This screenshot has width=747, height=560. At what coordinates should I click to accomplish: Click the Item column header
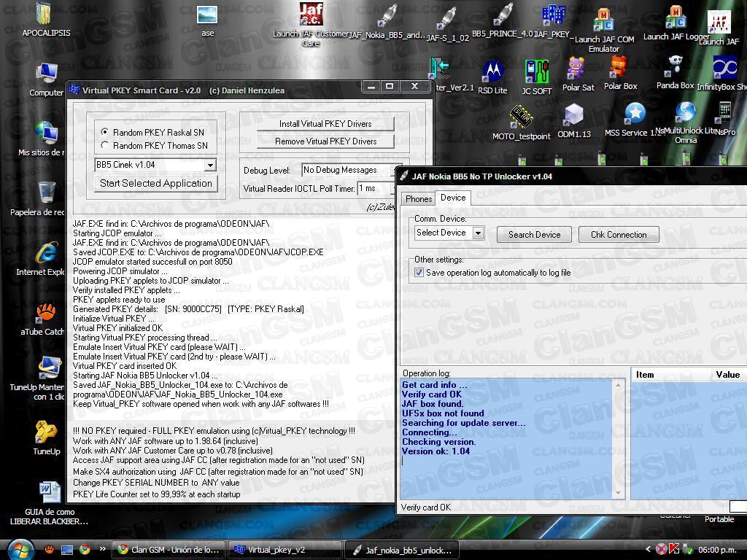671,375
